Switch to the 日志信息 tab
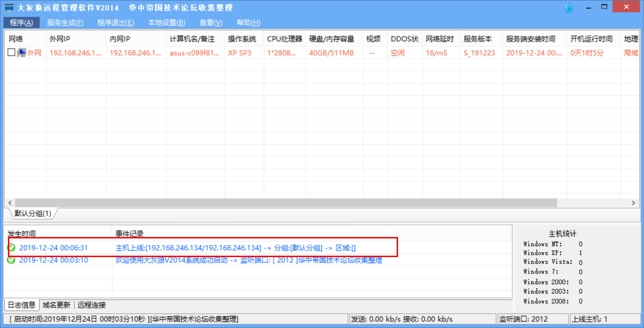This screenshot has width=644, height=328. (x=21, y=305)
